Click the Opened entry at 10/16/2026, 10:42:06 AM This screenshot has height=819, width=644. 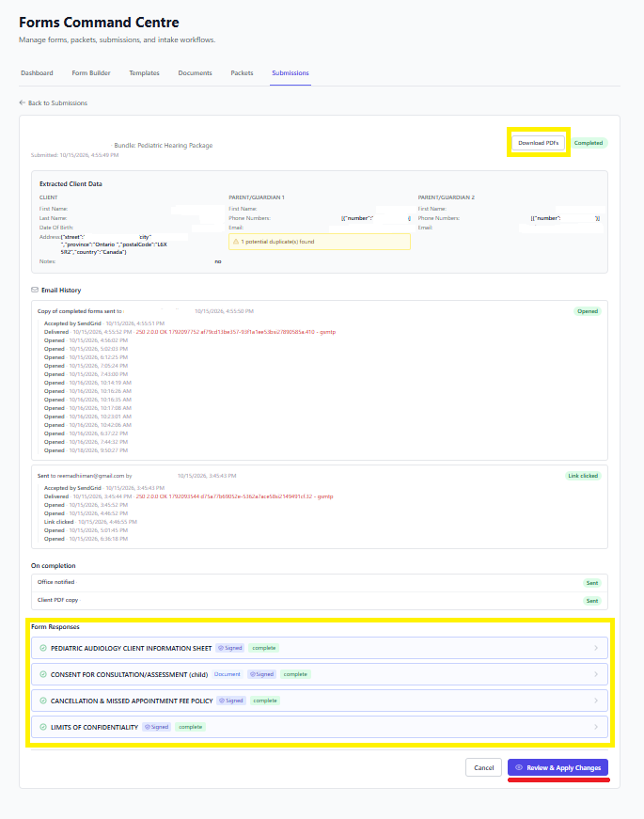(x=87, y=425)
